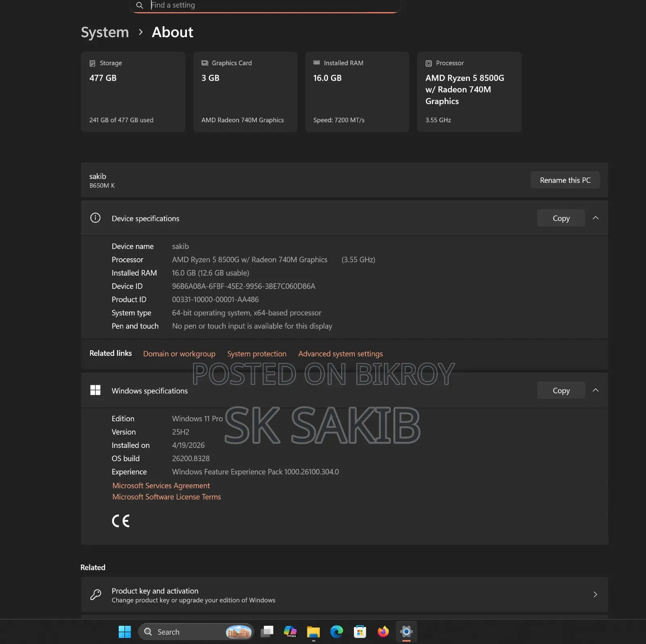Click the OS build value 26200.8328
This screenshot has width=646, height=644.
(x=191, y=458)
